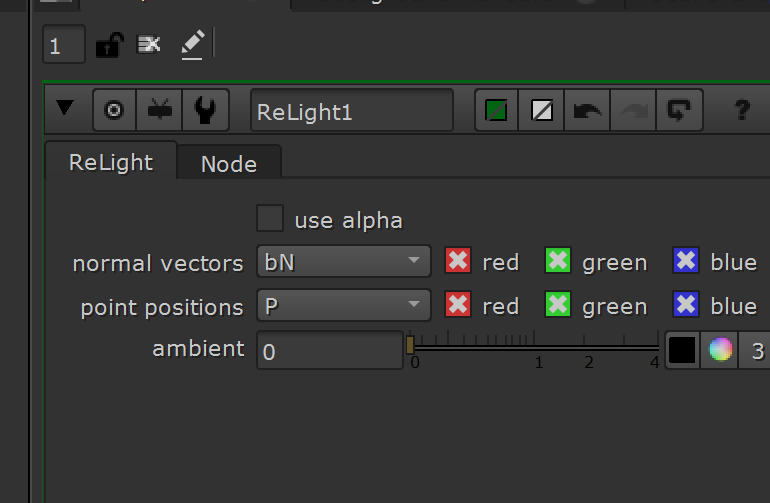Switch to the Node tab
This screenshot has width=770, height=503.
tap(229, 164)
